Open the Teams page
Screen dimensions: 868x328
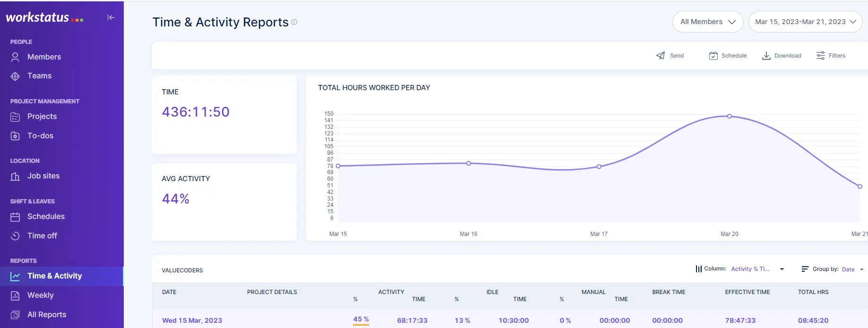[x=39, y=76]
